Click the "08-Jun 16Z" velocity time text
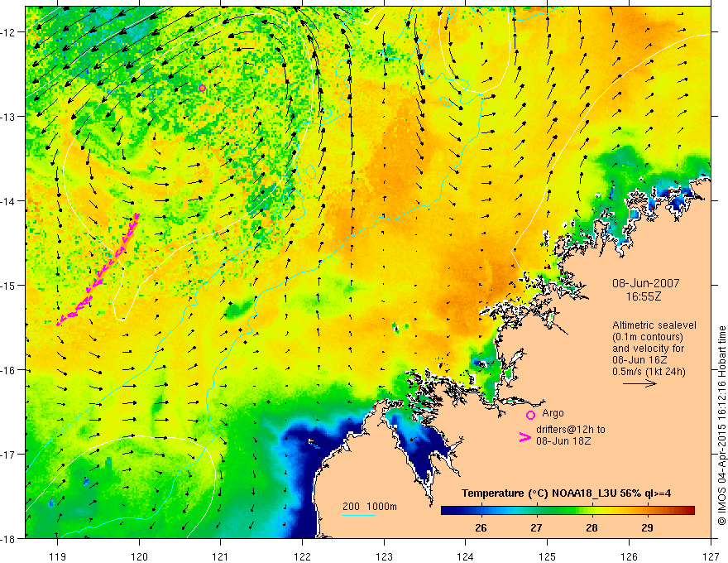 click(x=640, y=360)
